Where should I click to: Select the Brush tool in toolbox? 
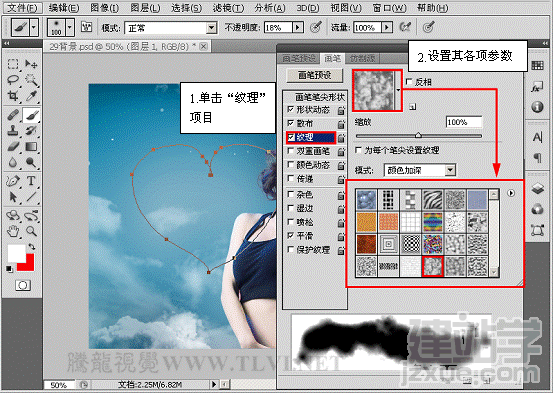point(31,115)
